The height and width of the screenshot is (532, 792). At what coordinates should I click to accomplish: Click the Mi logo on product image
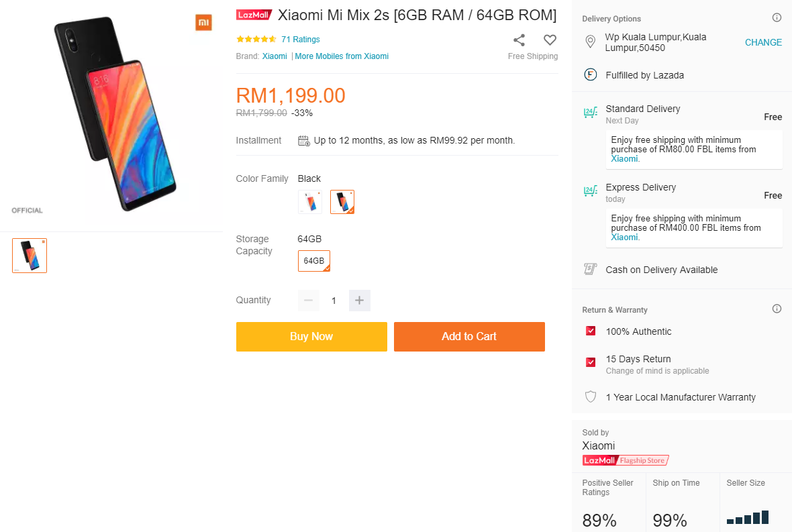pos(203,23)
